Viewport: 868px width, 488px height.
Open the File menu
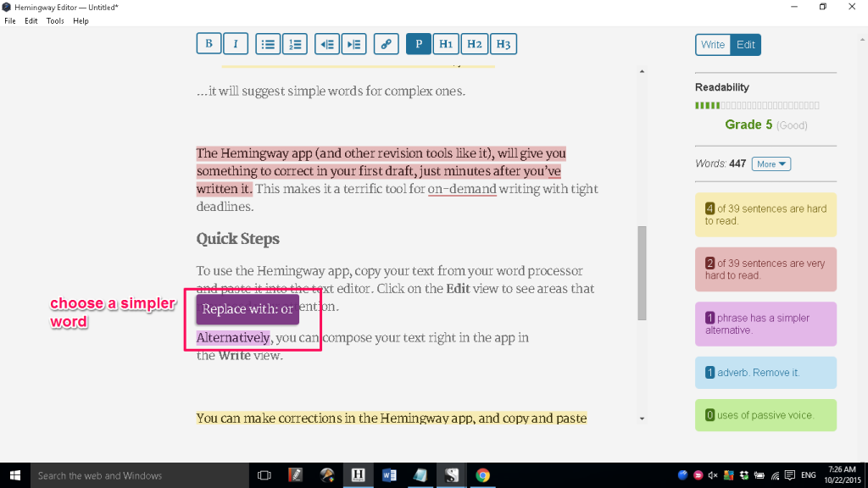pos(10,21)
